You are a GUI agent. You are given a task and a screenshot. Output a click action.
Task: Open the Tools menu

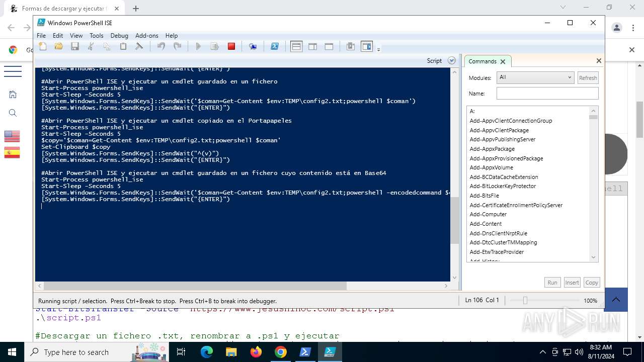[x=96, y=35]
